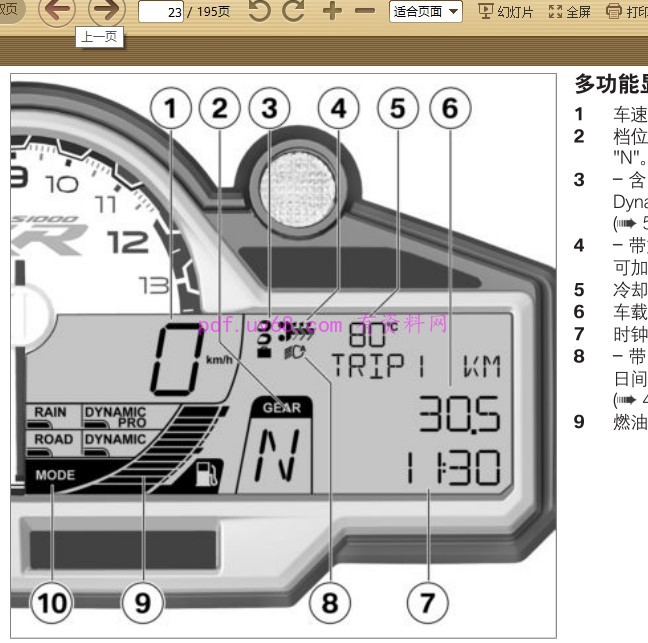
Task: Rotate page clockwise
Action: tap(294, 12)
